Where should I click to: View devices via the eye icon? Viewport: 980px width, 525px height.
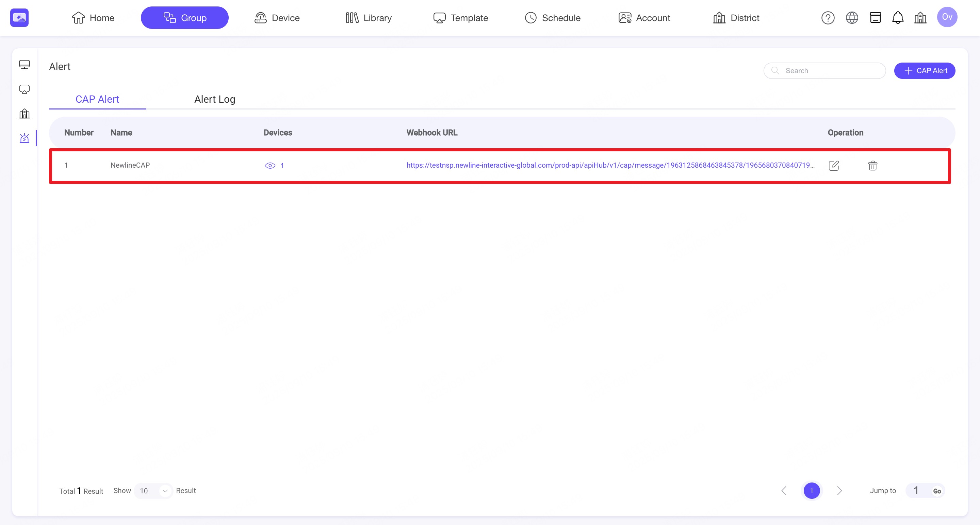[x=270, y=165]
